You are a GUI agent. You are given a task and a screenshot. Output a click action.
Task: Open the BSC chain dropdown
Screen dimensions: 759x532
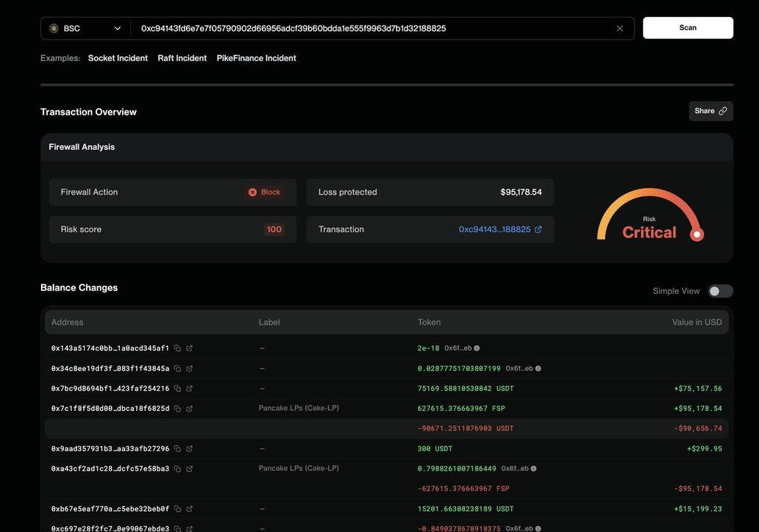point(85,29)
